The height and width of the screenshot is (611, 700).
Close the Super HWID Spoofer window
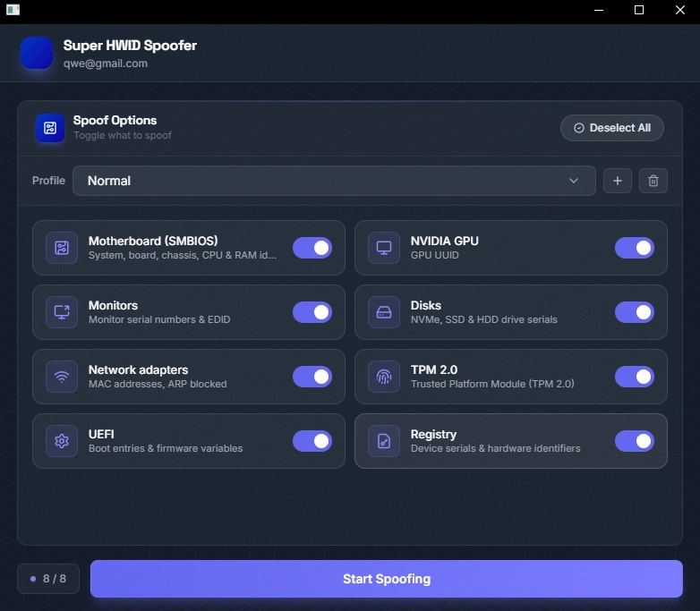click(680, 10)
